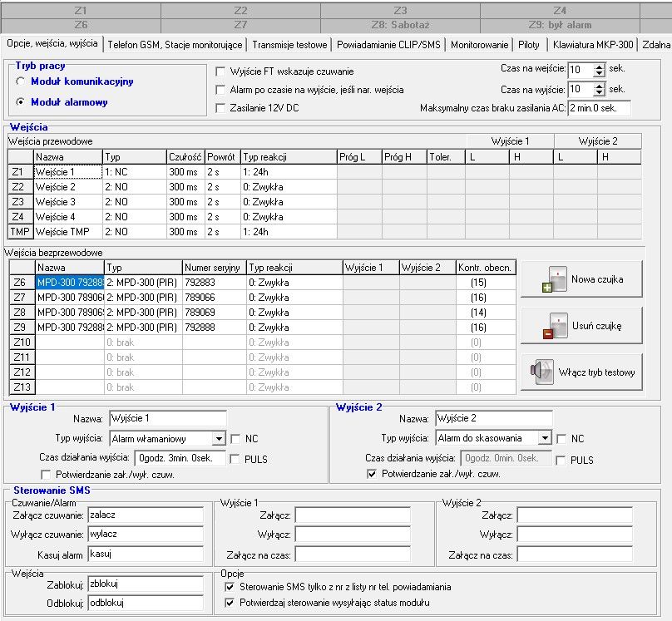
Task: Switch to Telefon GSM, Stacje monitorujące tab
Action: pyautogui.click(x=175, y=45)
